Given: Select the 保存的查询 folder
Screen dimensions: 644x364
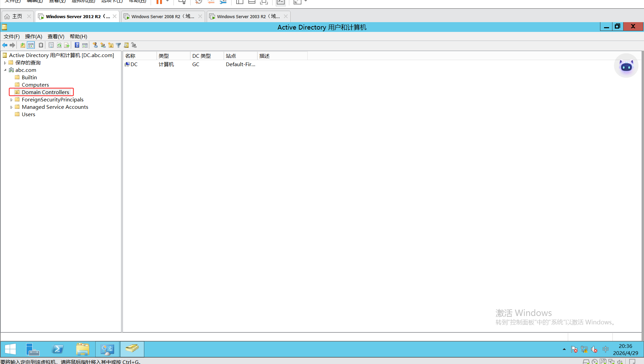Looking at the screenshot, I should pyautogui.click(x=28, y=63).
